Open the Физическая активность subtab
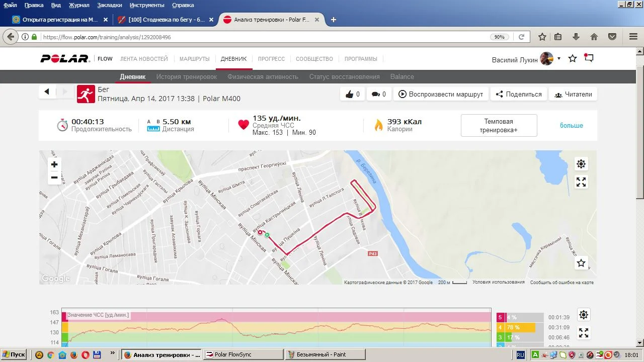The image size is (644, 362). tap(263, 77)
